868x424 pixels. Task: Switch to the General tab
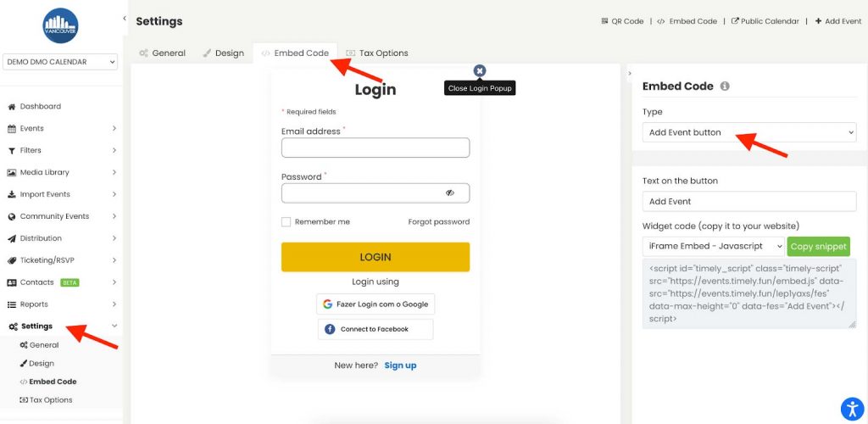pos(162,53)
